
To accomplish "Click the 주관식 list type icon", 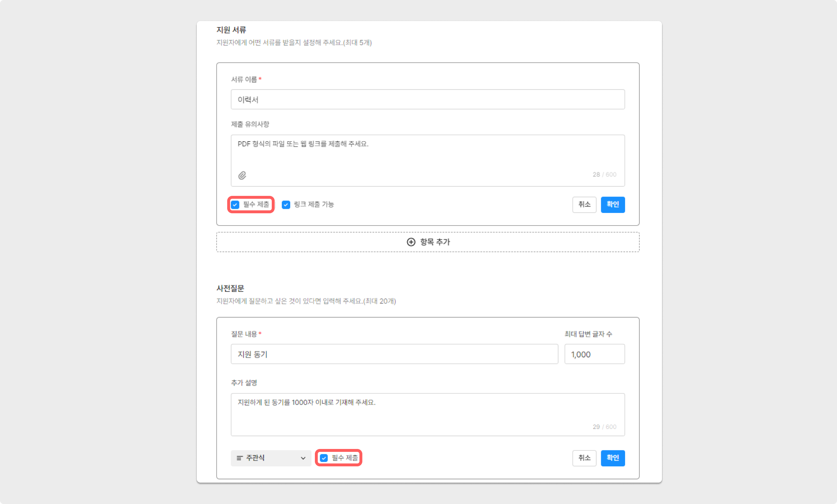I will coord(239,458).
